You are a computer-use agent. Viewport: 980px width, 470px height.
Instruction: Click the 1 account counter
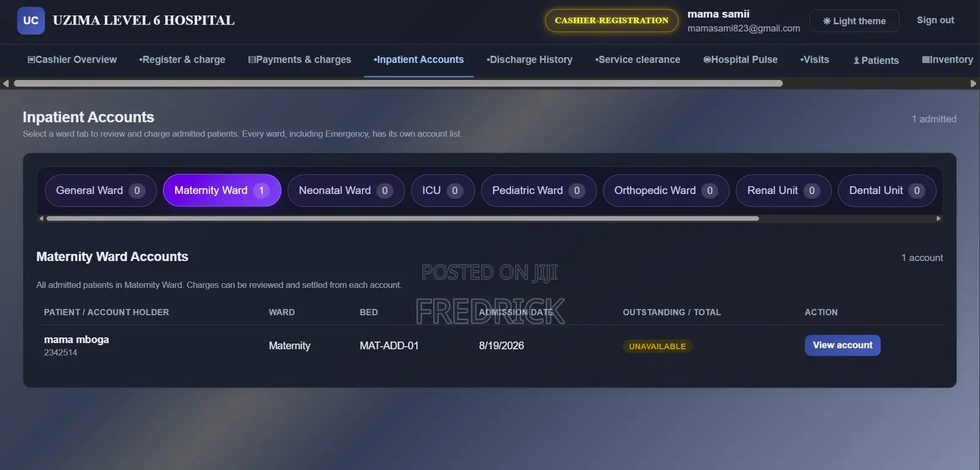922,258
